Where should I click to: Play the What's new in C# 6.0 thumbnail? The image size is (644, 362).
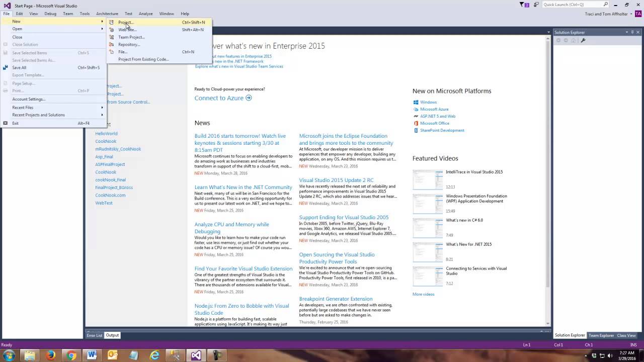[x=428, y=228]
